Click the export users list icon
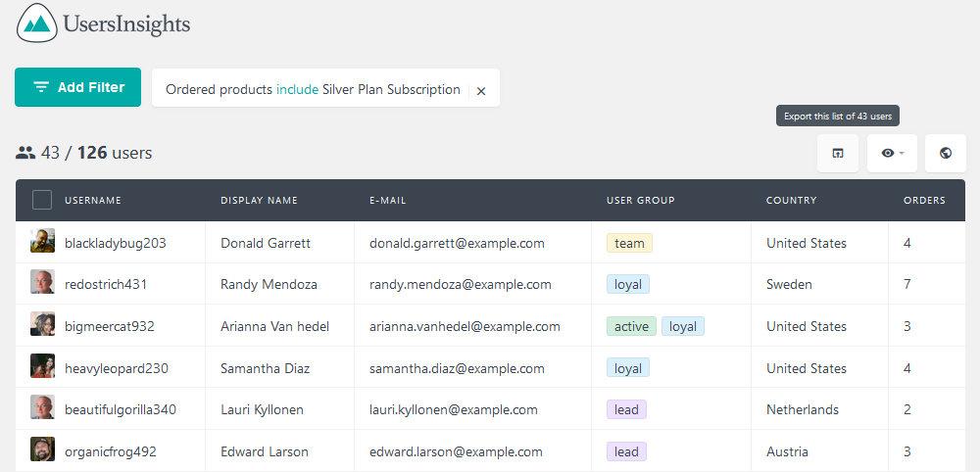Screen dimensions: 980x472 click(x=838, y=153)
